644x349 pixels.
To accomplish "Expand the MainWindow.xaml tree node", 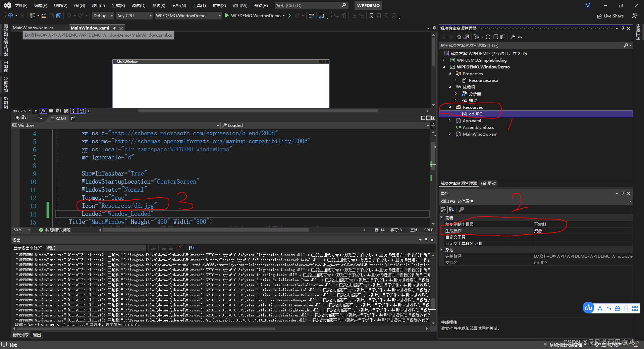I will (x=450, y=134).
